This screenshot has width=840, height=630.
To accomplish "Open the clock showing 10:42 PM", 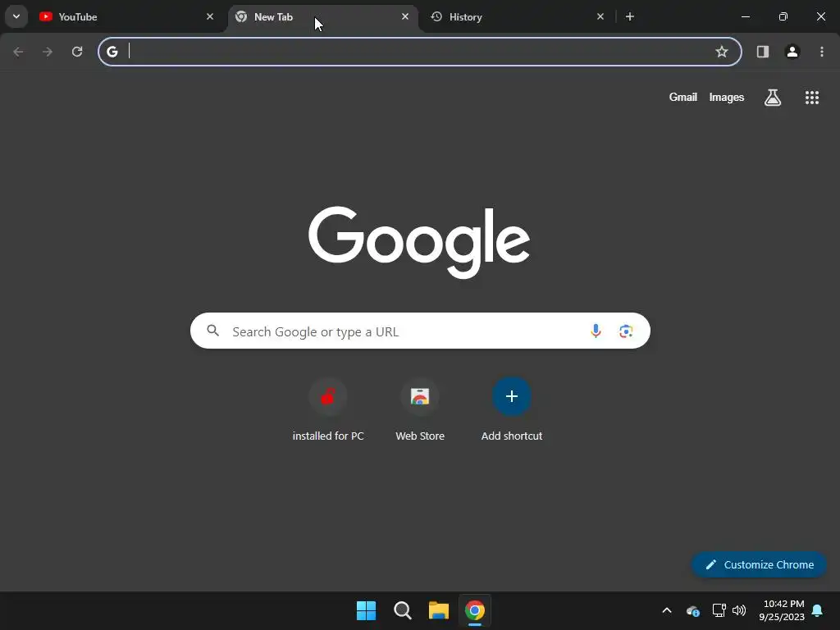I will tap(782, 610).
